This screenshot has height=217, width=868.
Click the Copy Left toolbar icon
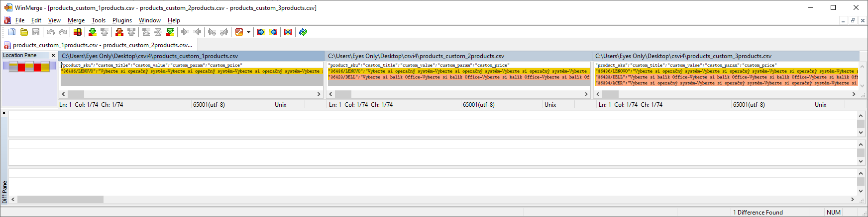[198, 32]
